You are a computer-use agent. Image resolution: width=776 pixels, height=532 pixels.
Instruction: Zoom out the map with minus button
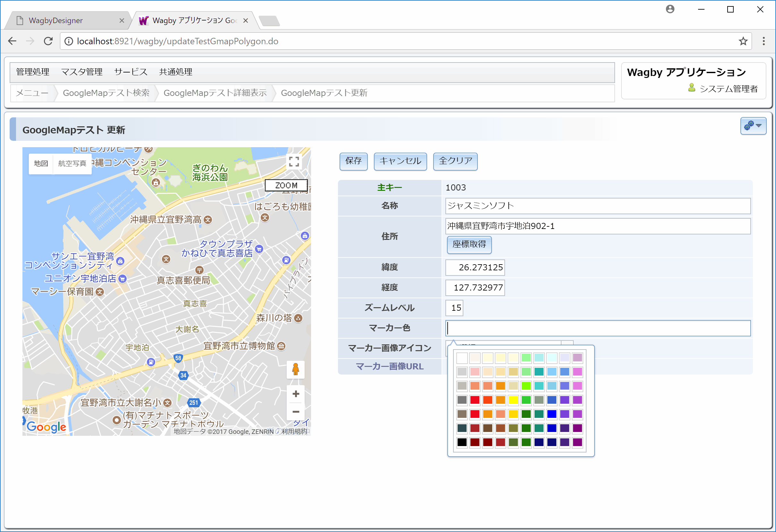(296, 412)
